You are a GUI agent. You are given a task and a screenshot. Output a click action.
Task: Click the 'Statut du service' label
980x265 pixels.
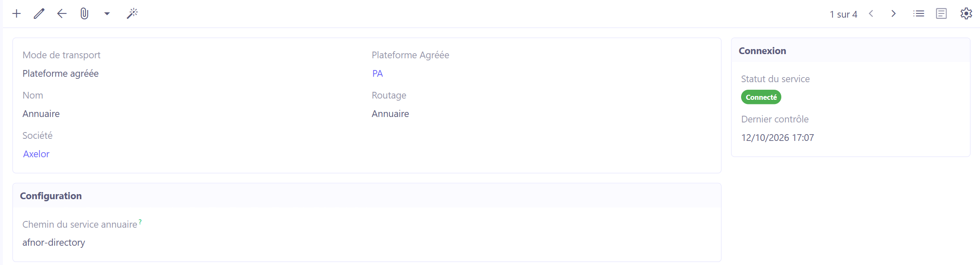(775, 79)
